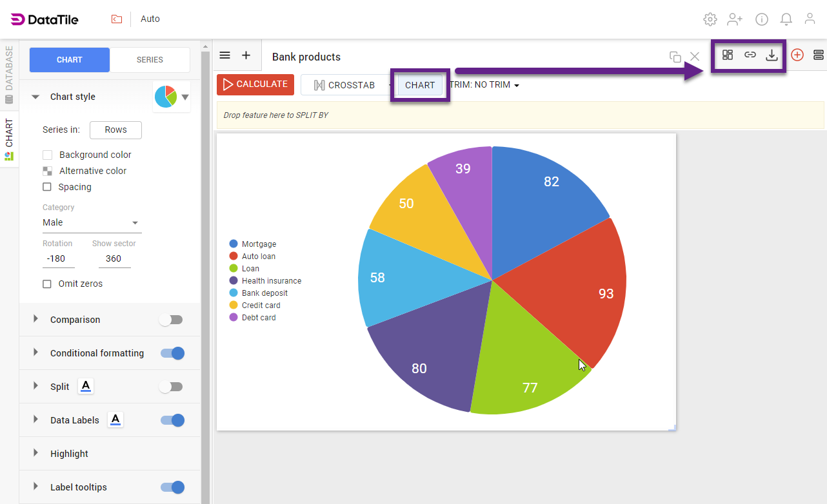The height and width of the screenshot is (504, 827).
Task: Open the Category Male dropdown
Action: point(92,223)
